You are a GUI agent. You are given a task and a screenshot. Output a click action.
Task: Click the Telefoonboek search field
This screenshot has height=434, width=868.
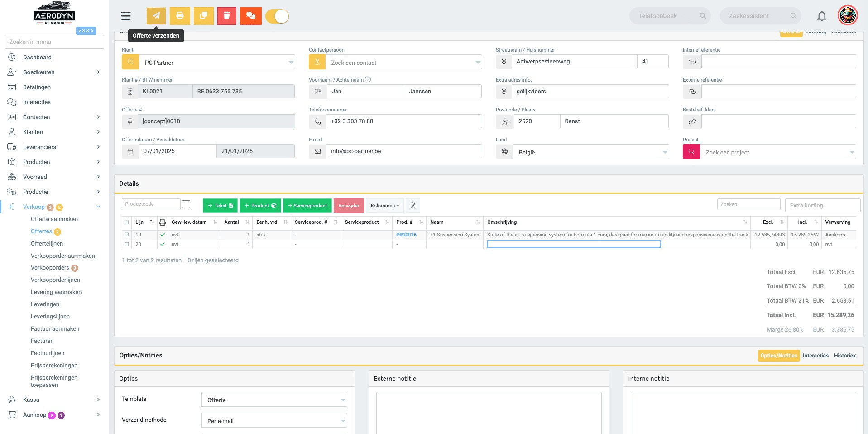click(670, 16)
